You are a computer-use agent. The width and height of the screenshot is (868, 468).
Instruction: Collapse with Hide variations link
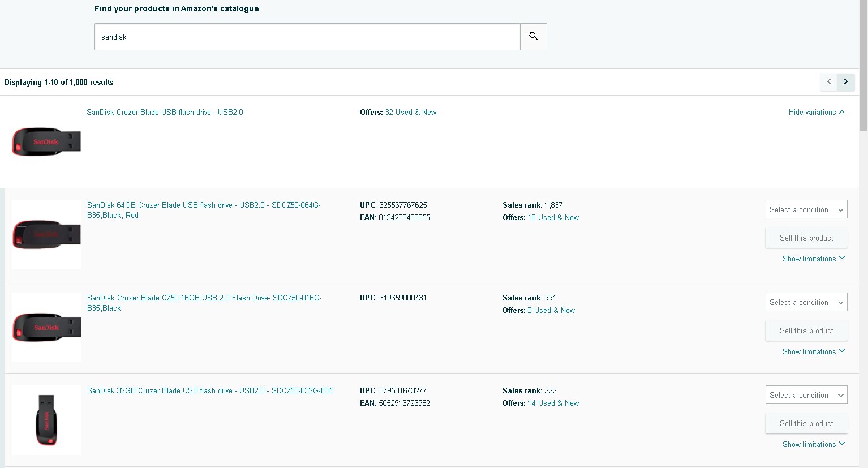click(817, 112)
